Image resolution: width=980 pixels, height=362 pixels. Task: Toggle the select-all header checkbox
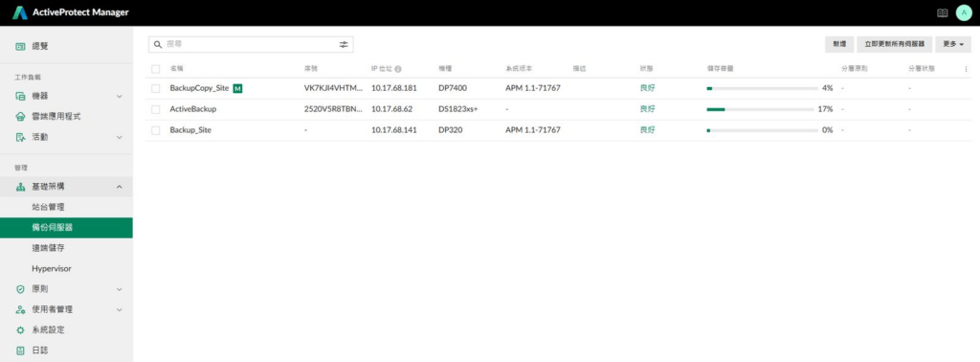(156, 69)
